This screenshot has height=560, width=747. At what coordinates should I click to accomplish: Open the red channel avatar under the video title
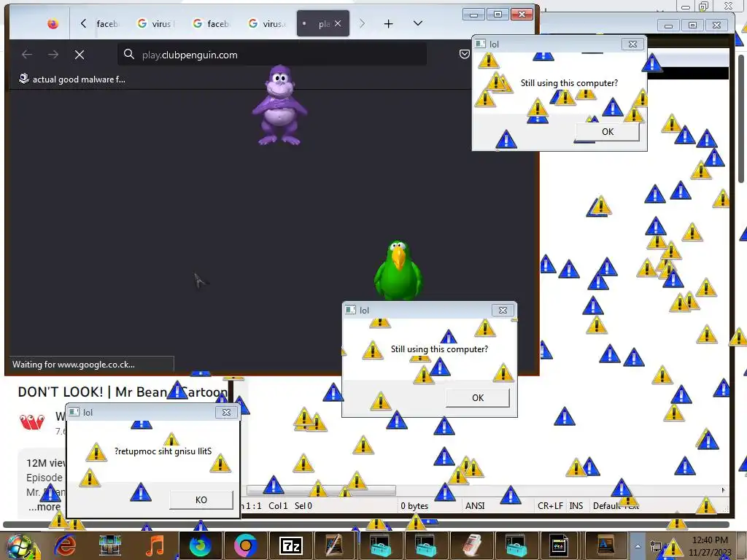click(x=32, y=421)
